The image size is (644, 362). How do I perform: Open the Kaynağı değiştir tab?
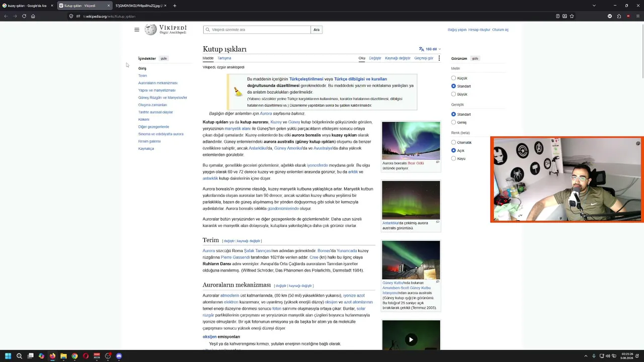[398, 58]
